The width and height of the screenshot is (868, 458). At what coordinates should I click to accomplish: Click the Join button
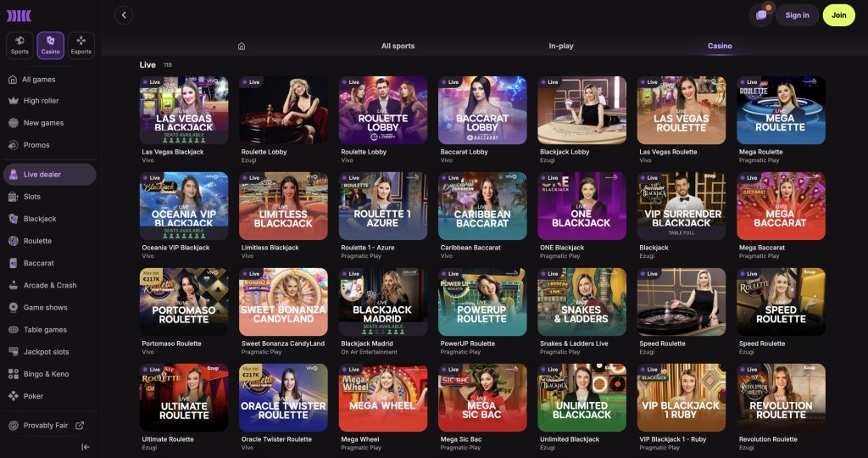coord(838,15)
